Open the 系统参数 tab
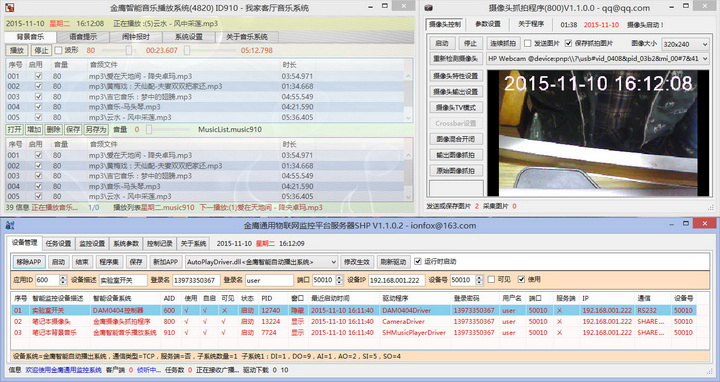720x382 pixels. coord(126,243)
